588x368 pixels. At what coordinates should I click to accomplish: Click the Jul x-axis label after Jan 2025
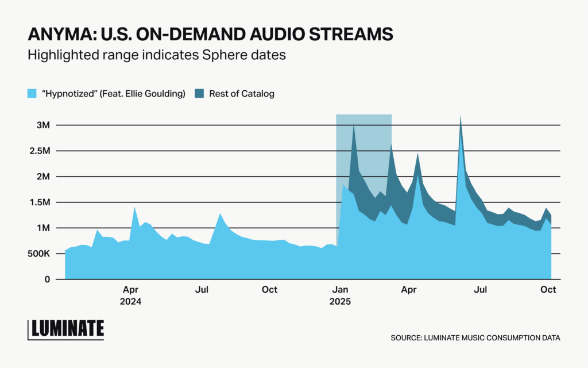480,290
